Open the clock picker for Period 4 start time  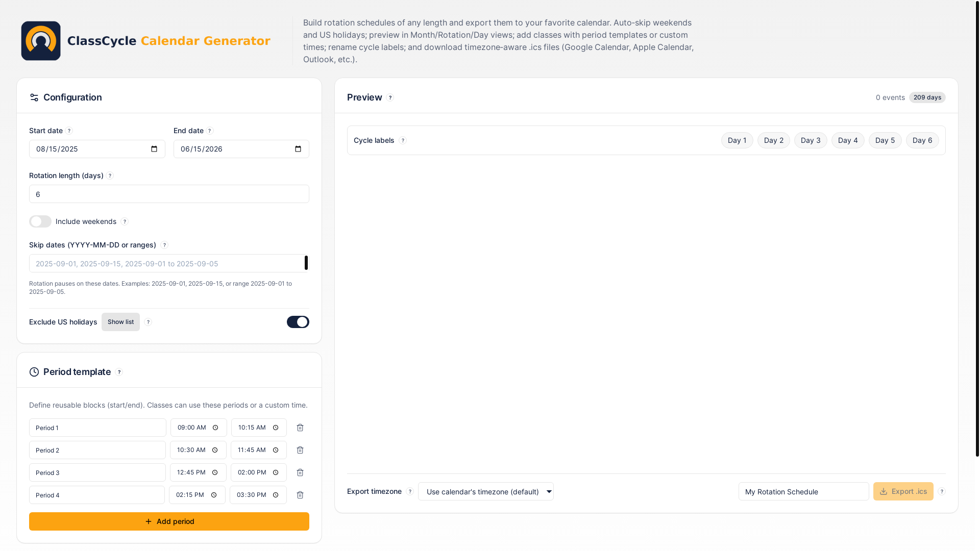point(214,495)
